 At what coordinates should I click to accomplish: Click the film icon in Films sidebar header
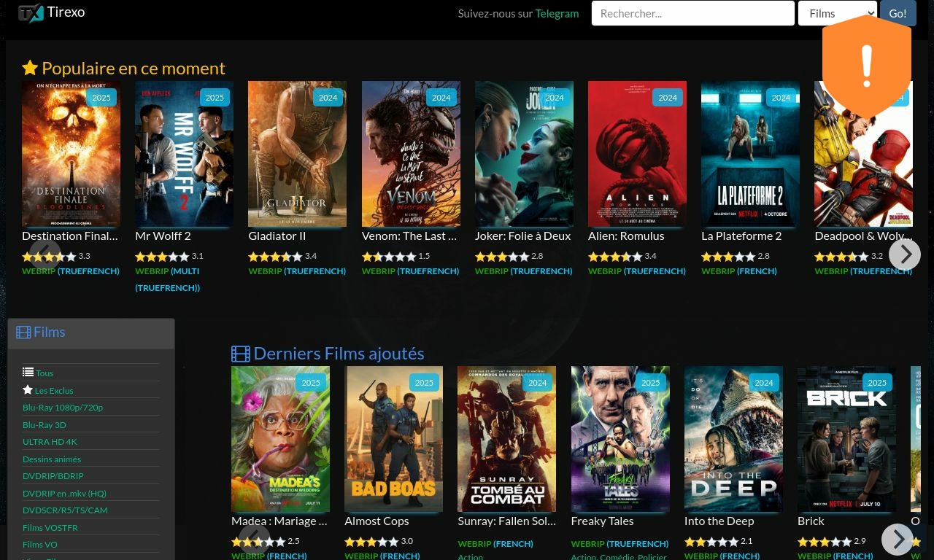coord(23,332)
